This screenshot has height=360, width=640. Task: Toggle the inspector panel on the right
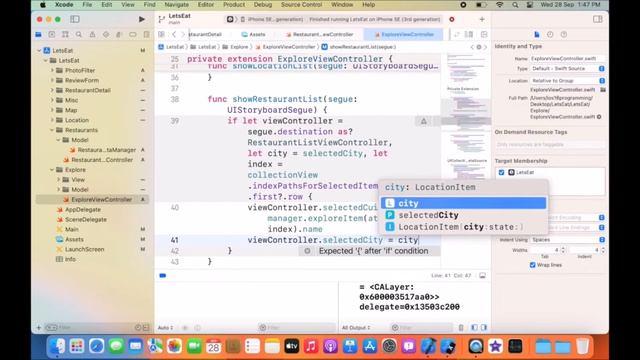[x=598, y=19]
